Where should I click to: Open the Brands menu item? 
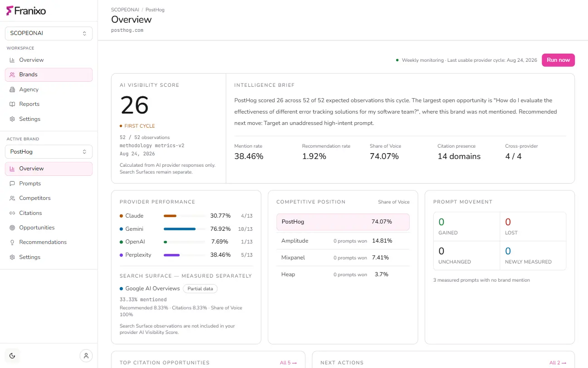click(49, 75)
